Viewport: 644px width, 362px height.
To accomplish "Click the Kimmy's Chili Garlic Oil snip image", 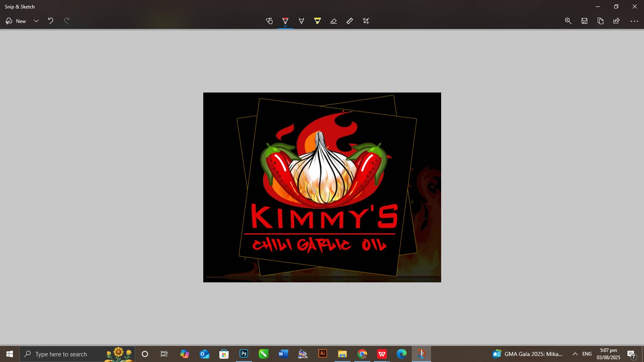I will click(x=322, y=187).
